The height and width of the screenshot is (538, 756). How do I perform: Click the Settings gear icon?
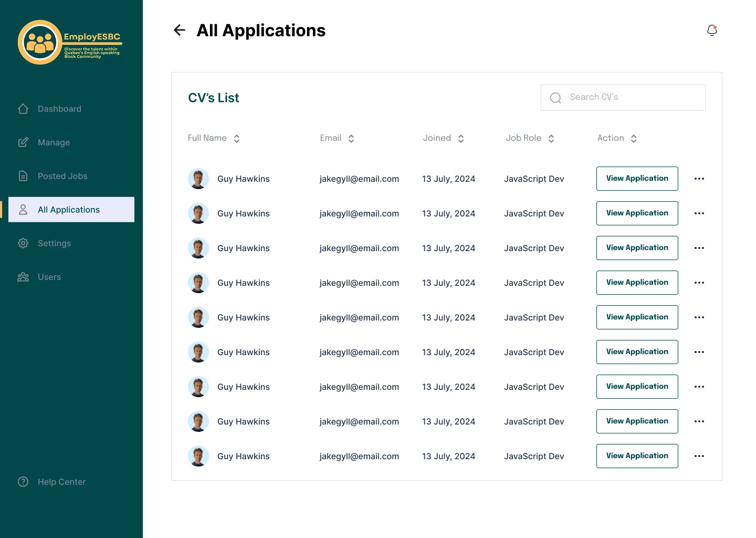(x=23, y=243)
